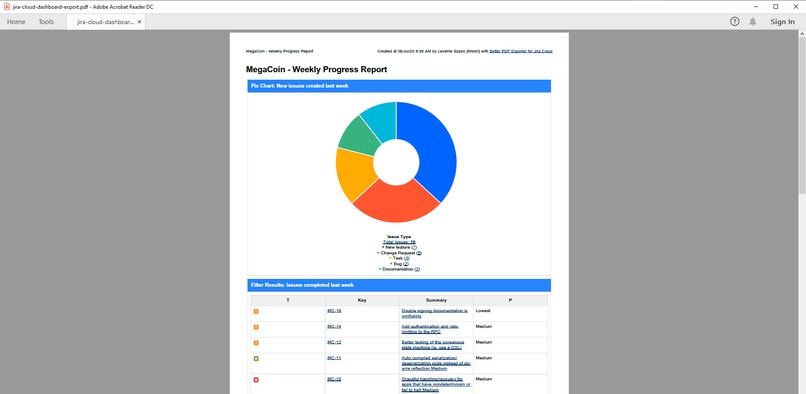
Task: Click the 'Key' column header
Action: click(x=362, y=300)
